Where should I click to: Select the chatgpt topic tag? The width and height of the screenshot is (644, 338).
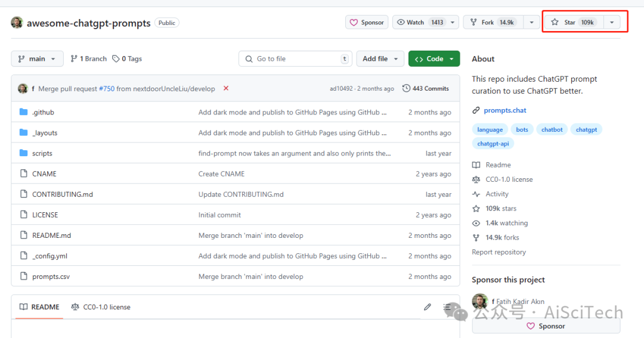click(586, 129)
